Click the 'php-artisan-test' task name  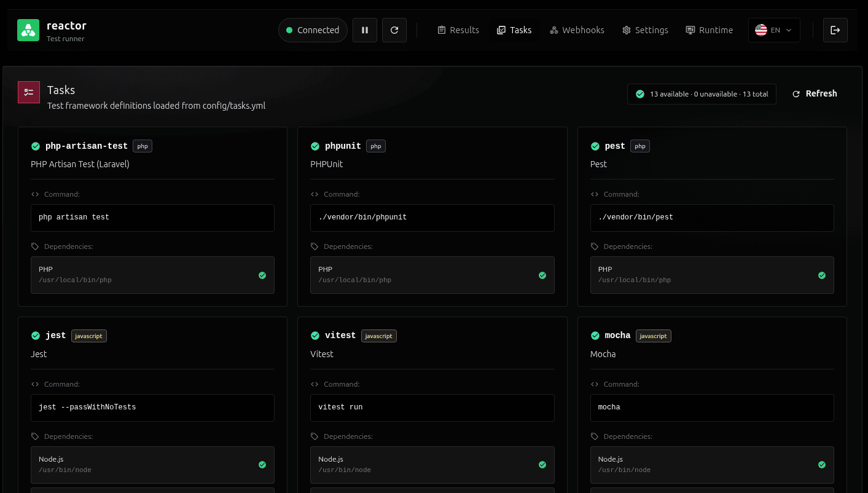87,146
